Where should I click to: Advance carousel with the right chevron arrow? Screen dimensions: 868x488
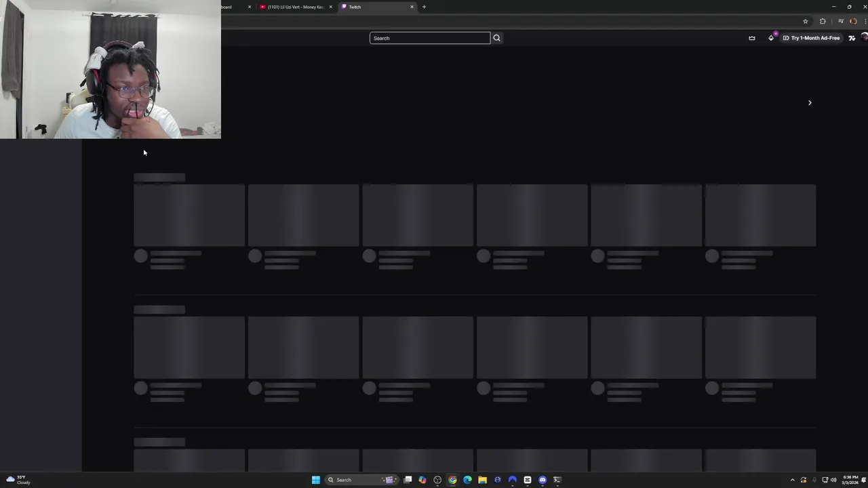click(810, 103)
